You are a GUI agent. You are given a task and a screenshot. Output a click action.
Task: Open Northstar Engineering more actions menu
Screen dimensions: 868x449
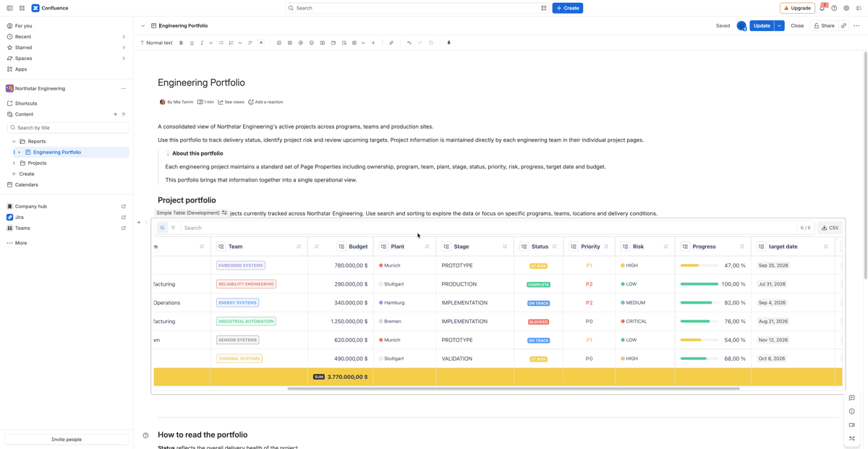click(124, 89)
